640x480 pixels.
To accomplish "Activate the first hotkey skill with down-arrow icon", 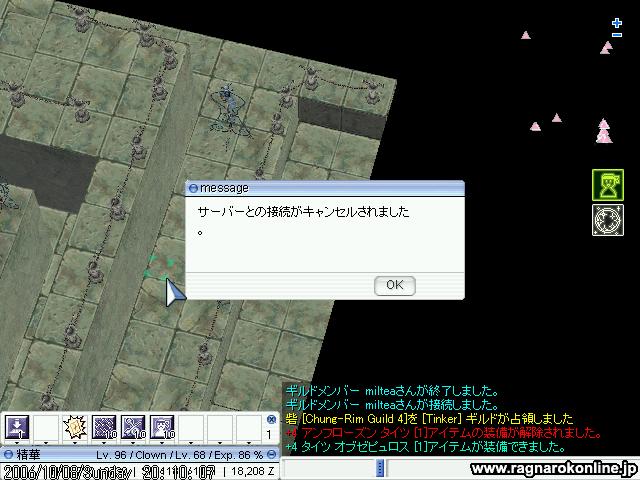I will (x=17, y=427).
